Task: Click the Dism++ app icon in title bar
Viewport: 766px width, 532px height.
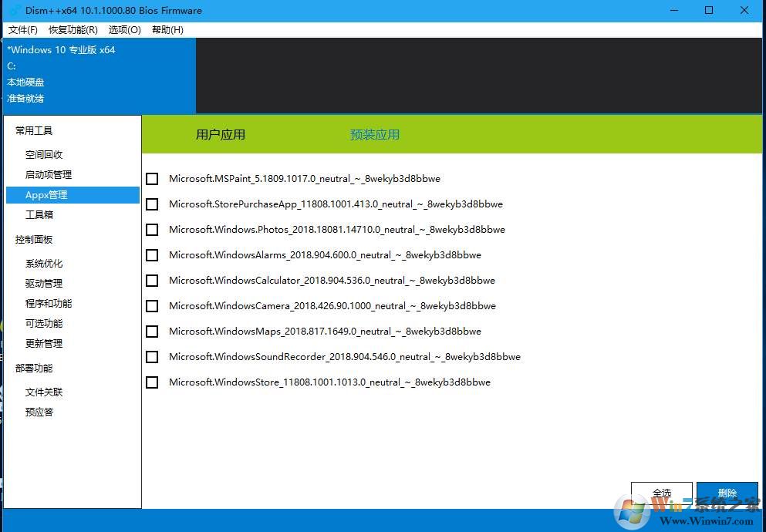Action: point(15,10)
